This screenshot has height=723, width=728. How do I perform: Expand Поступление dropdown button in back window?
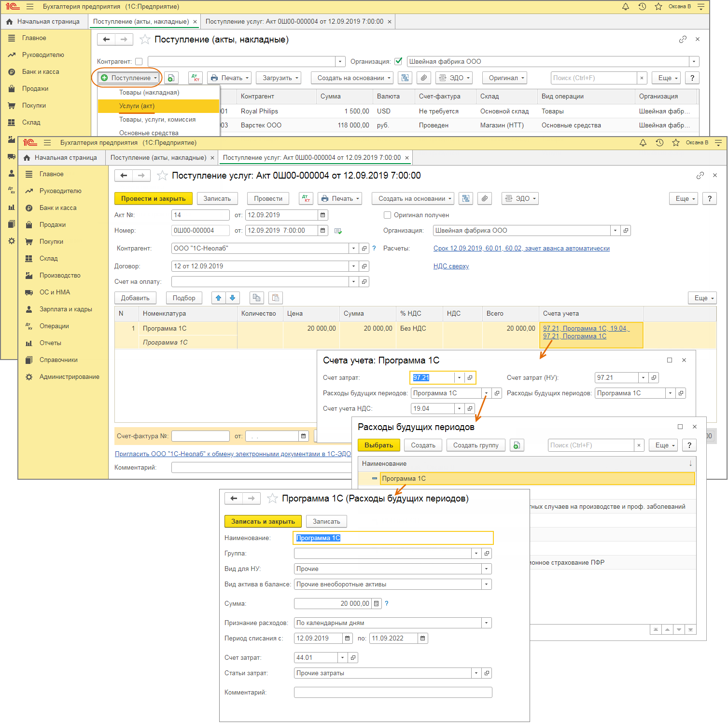tap(129, 78)
